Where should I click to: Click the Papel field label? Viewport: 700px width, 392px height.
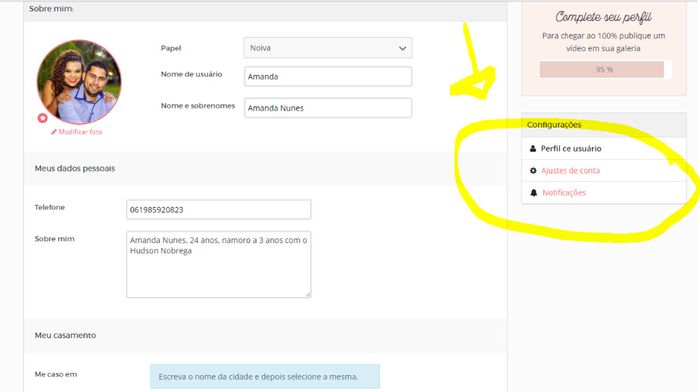(x=171, y=48)
